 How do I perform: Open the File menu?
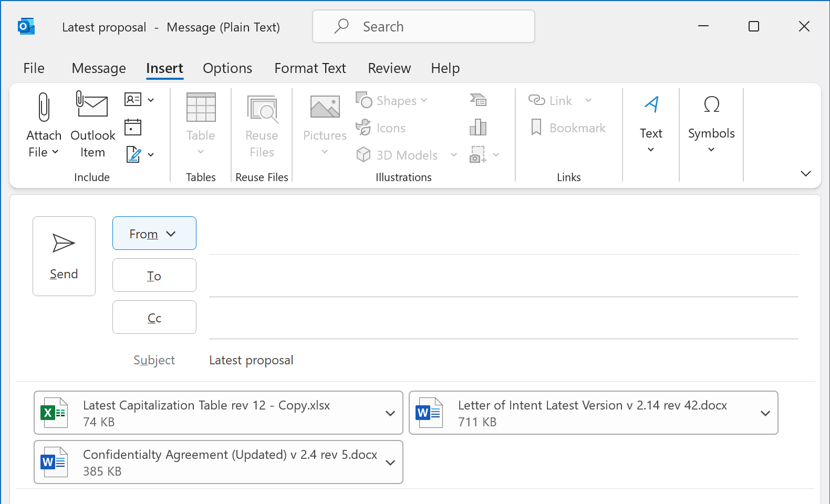click(34, 68)
